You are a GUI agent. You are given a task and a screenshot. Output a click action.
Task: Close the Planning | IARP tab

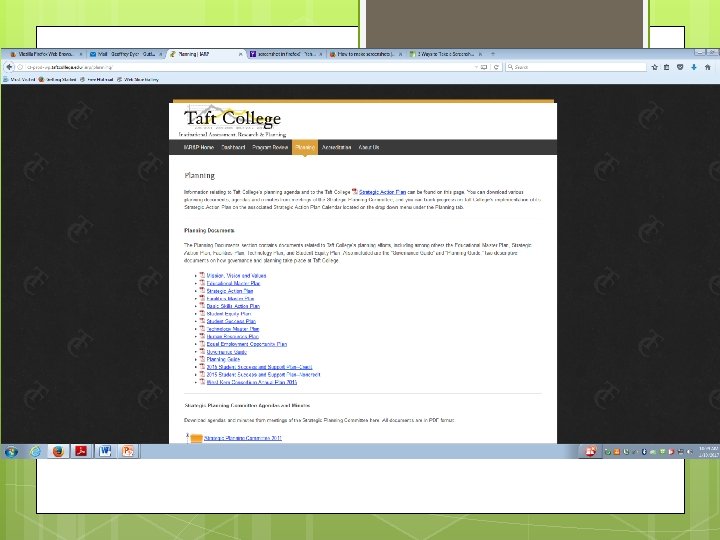[240, 54]
